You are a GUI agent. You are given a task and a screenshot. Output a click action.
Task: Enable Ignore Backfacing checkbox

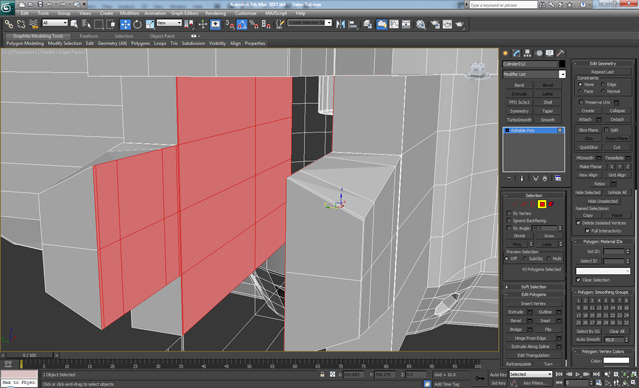pyautogui.click(x=509, y=220)
